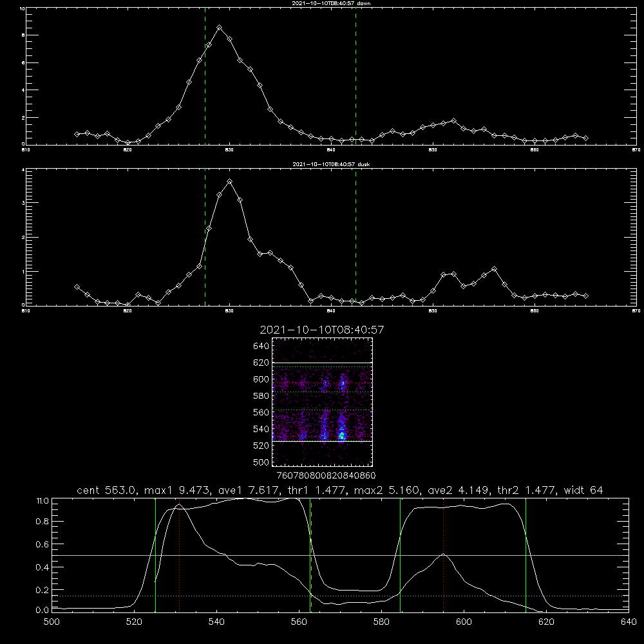Click the peak diamond marker on the dusk curve
This screenshot has height=644, width=644.
pyautogui.click(x=230, y=181)
